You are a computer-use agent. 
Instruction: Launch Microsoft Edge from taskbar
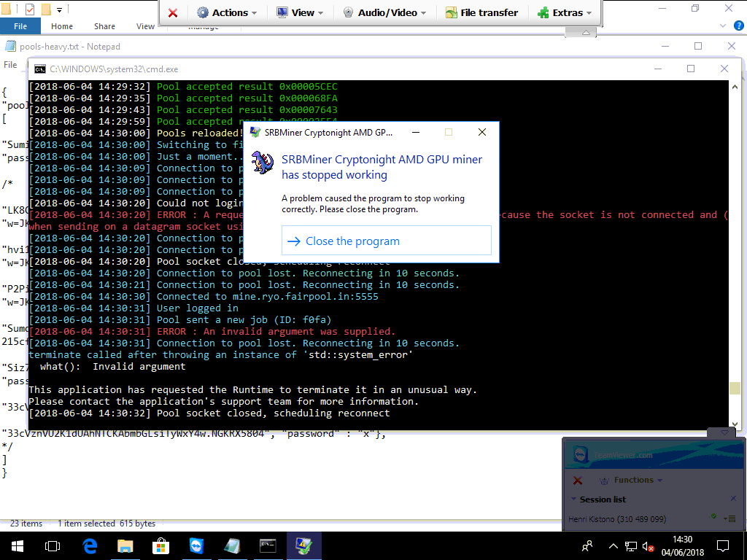[x=90, y=545]
